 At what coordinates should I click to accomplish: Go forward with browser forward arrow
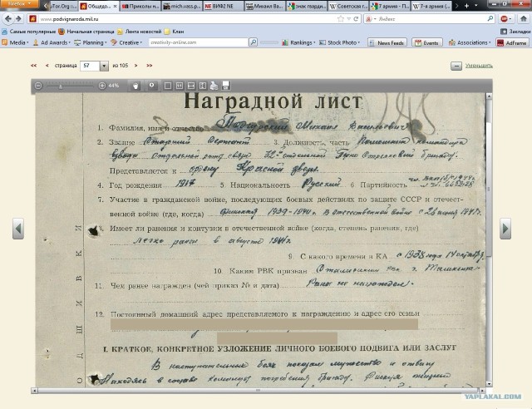[18, 18]
